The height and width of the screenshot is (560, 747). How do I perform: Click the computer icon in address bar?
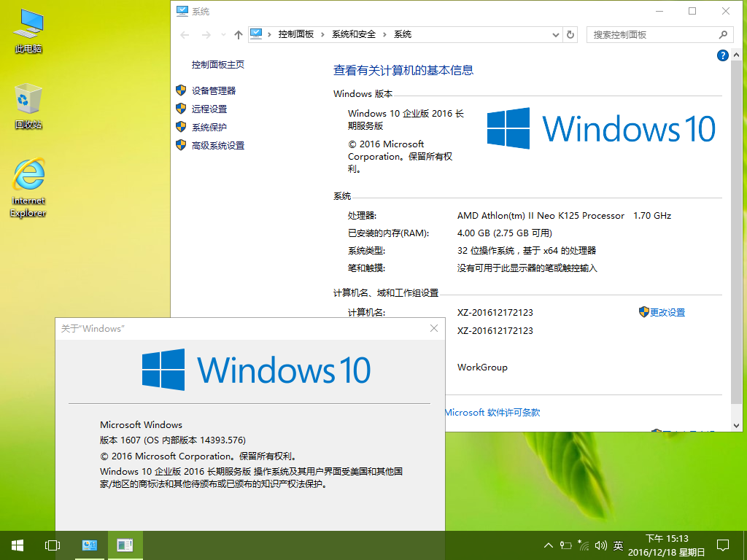pos(256,34)
